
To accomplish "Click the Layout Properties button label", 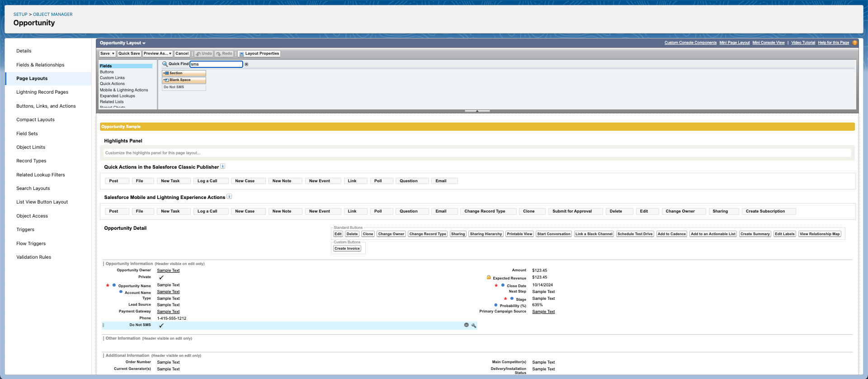I will point(262,54).
